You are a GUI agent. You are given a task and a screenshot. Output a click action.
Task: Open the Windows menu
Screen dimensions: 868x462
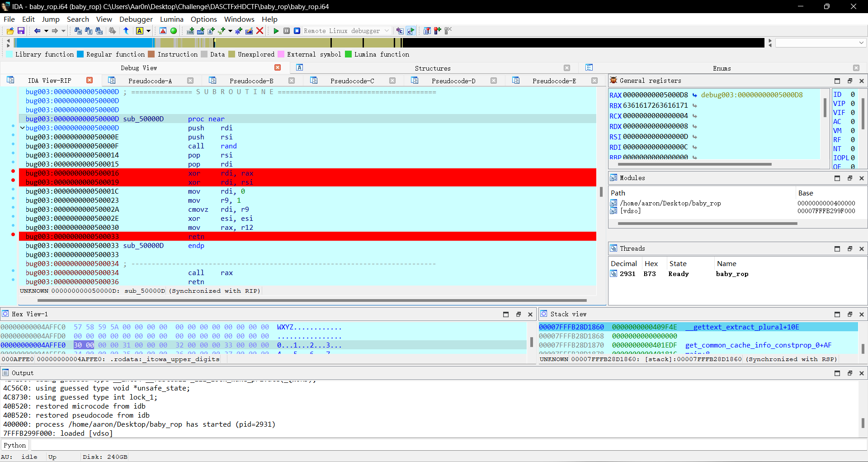(239, 19)
